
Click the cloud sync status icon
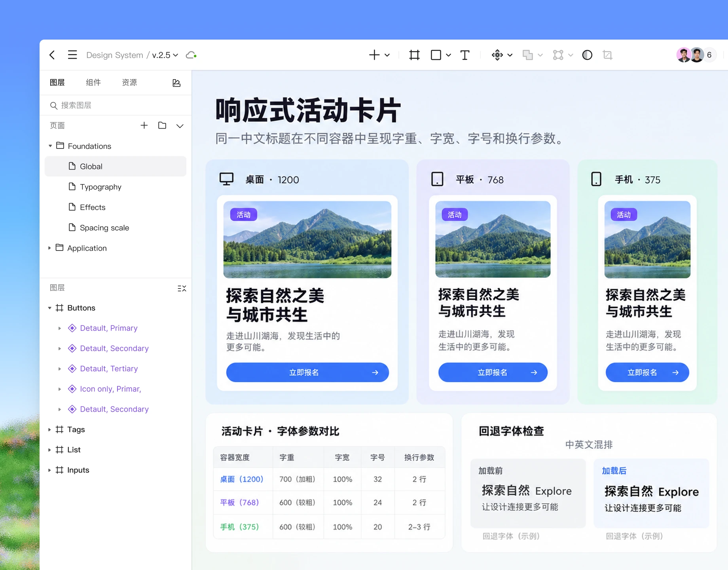[x=191, y=55]
